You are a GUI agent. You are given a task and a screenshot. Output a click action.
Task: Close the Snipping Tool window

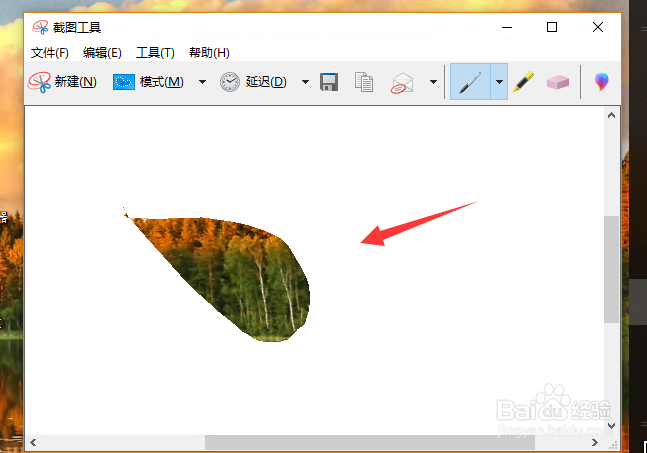pos(598,27)
